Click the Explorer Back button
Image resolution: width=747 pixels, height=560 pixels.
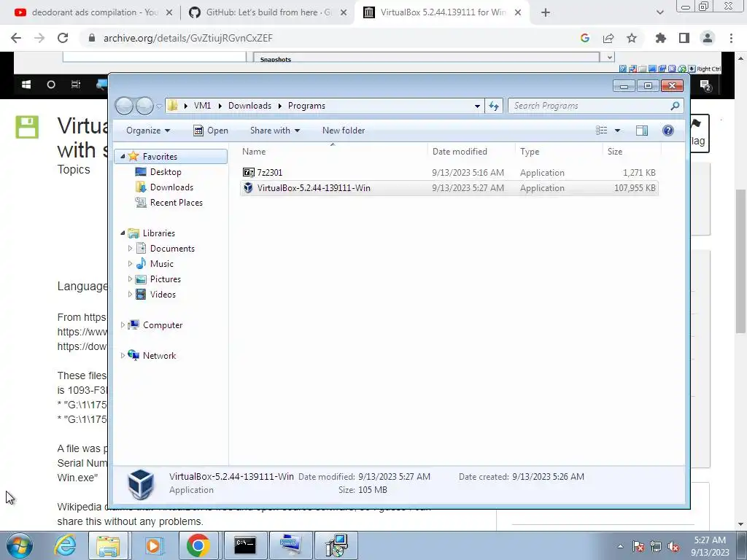[x=125, y=106]
